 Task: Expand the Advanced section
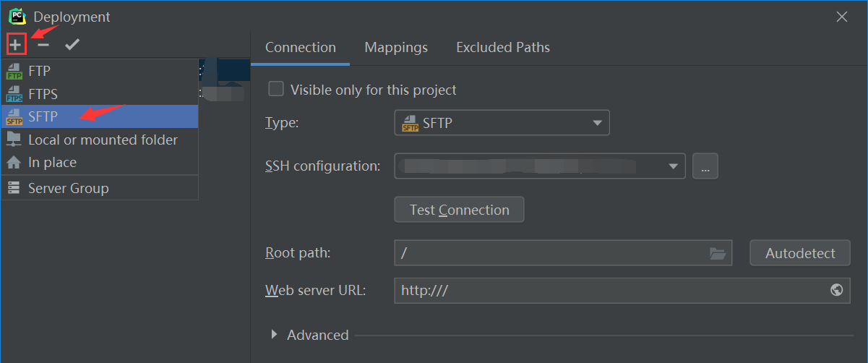tap(275, 335)
